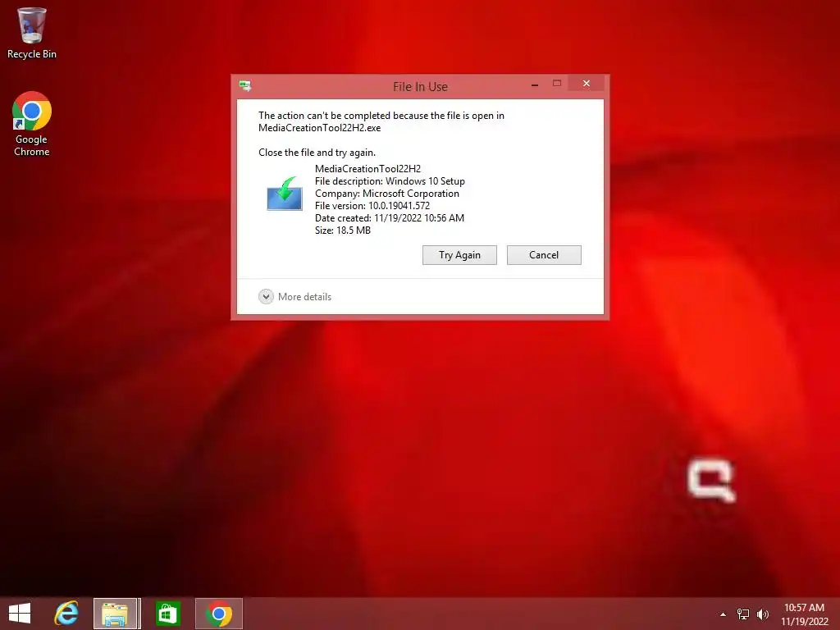Click the volume speaker tray icon
Image resolution: width=840 pixels, height=630 pixels.
[762, 614]
